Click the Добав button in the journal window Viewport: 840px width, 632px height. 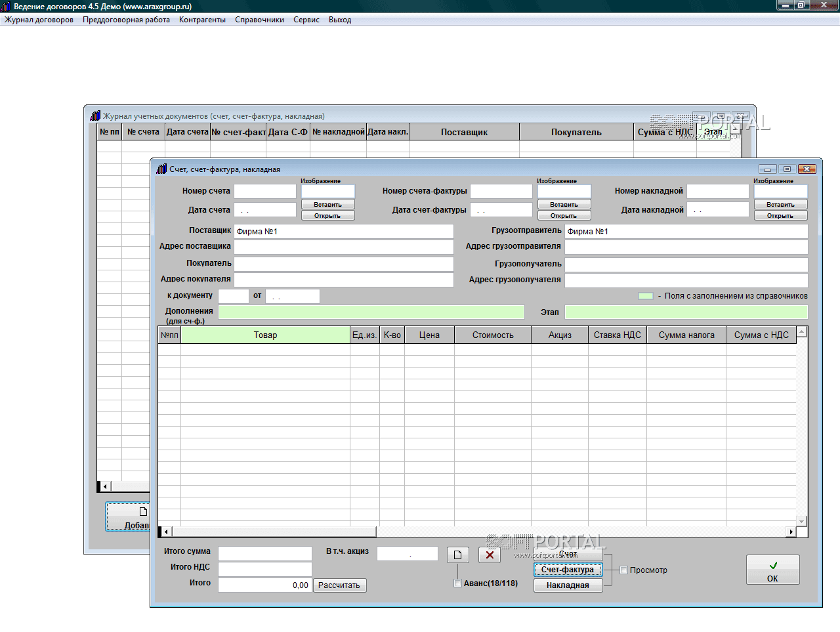tap(129, 517)
